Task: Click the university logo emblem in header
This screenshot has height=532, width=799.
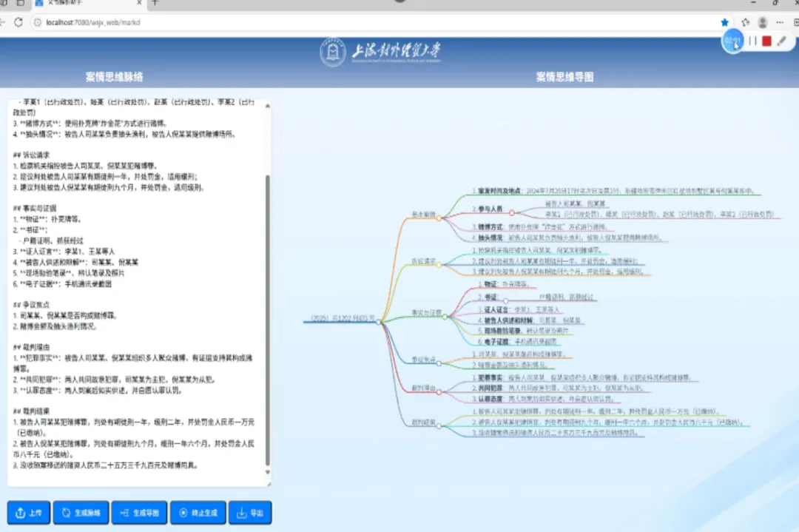Action: [x=333, y=52]
